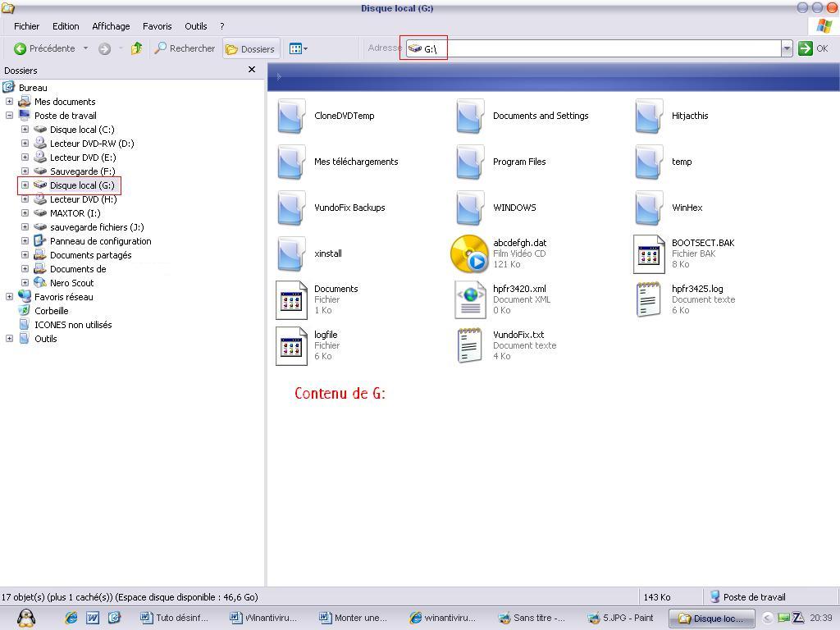The width and height of the screenshot is (840, 630).
Task: Select abcdefgh.dat video CD file icon
Action: tap(470, 254)
